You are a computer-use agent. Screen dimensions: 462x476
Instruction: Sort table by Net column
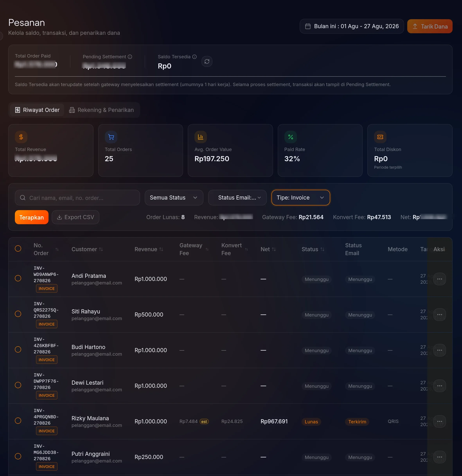pos(268,249)
